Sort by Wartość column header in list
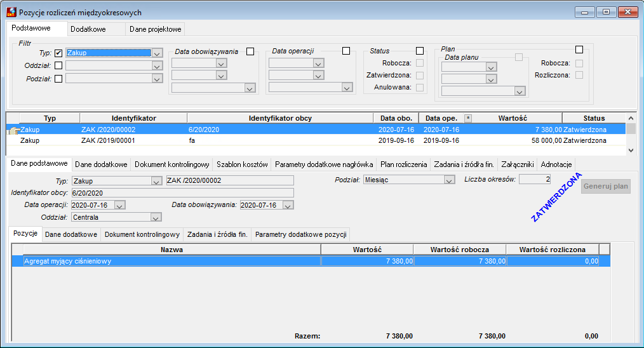The height and width of the screenshot is (348, 644). point(513,118)
